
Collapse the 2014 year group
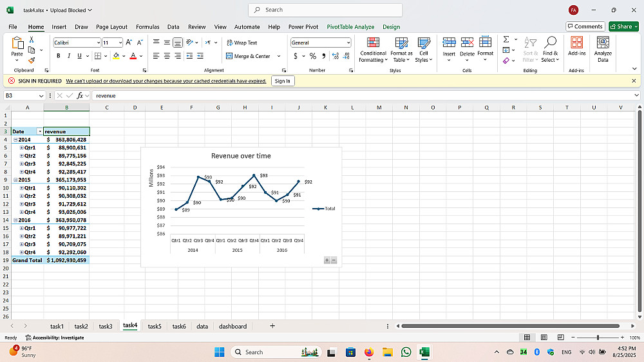[15, 140]
